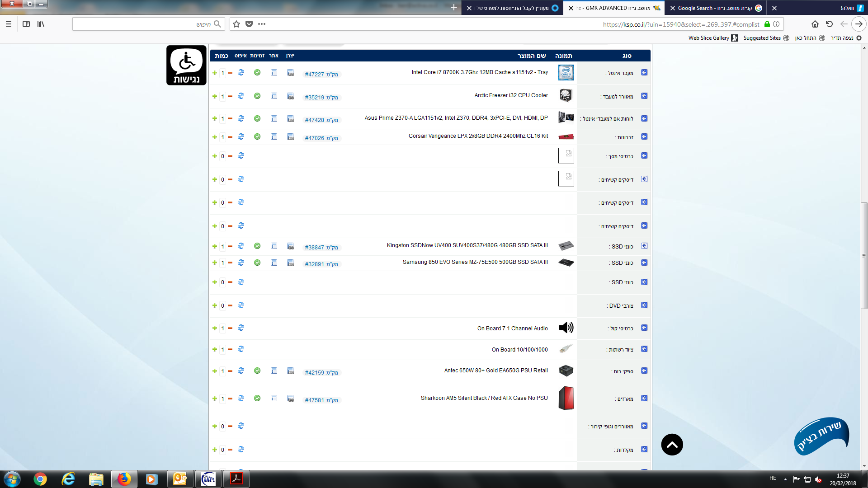868x488 pixels.
Task: Expand the DVD burner (צורב DVD) category
Action: click(x=644, y=305)
